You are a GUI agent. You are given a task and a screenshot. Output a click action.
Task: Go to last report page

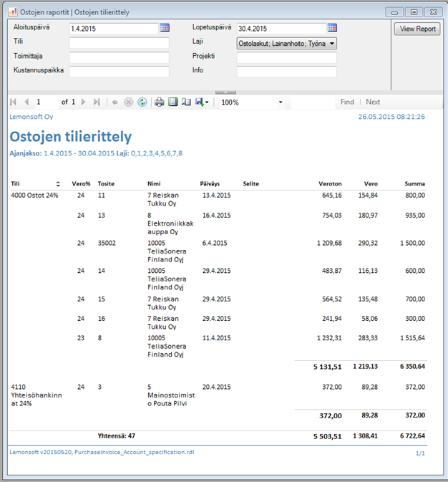pos(97,102)
